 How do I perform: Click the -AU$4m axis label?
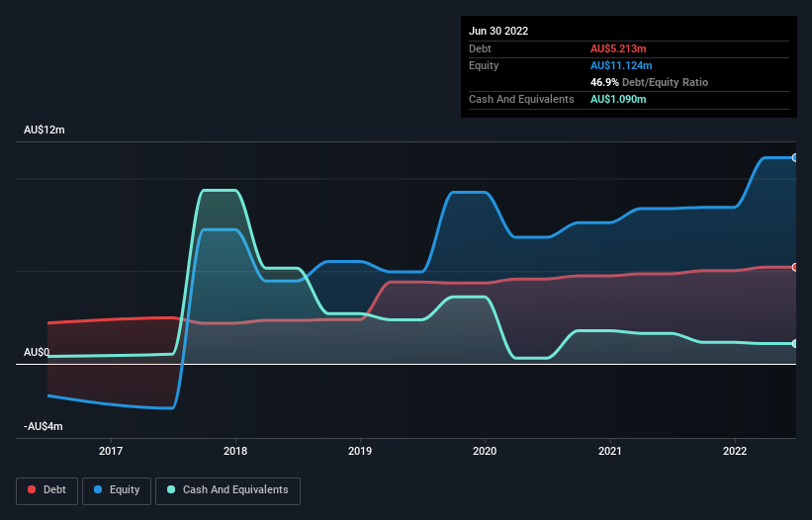click(43, 426)
